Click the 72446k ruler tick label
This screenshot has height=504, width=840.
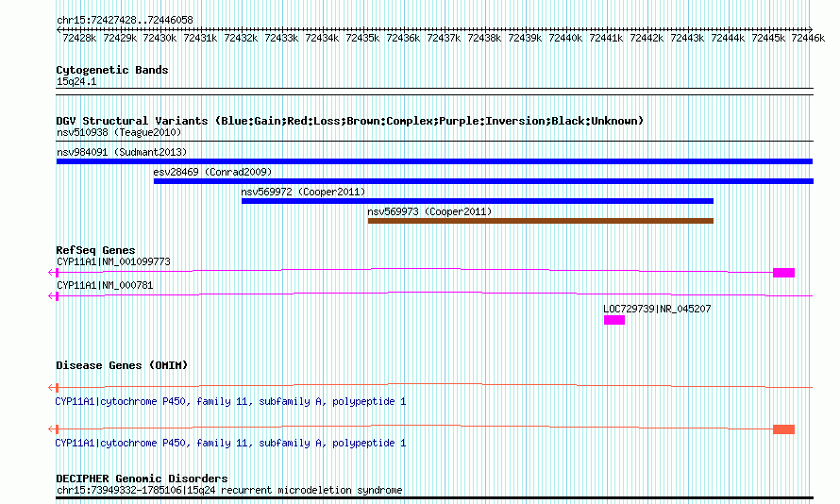[808, 38]
